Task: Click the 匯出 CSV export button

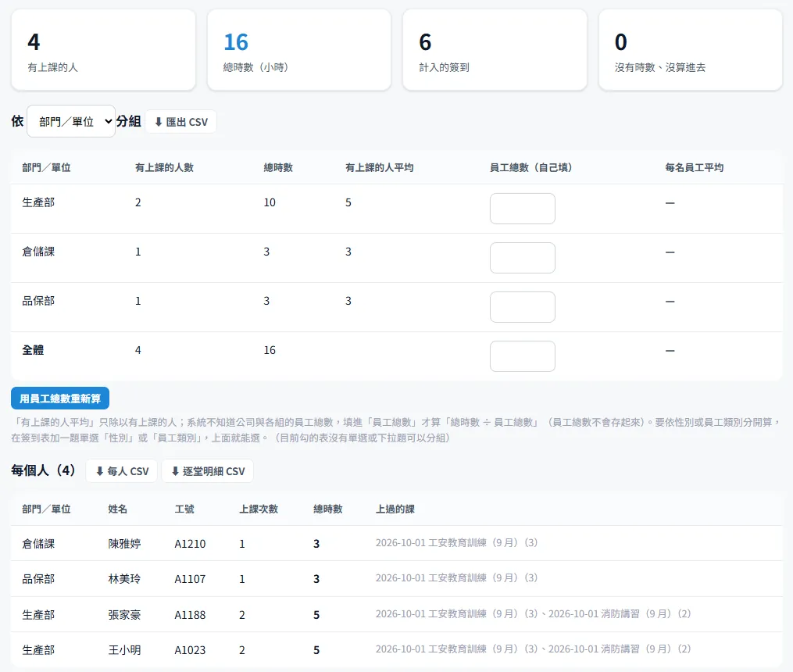Action: (181, 122)
